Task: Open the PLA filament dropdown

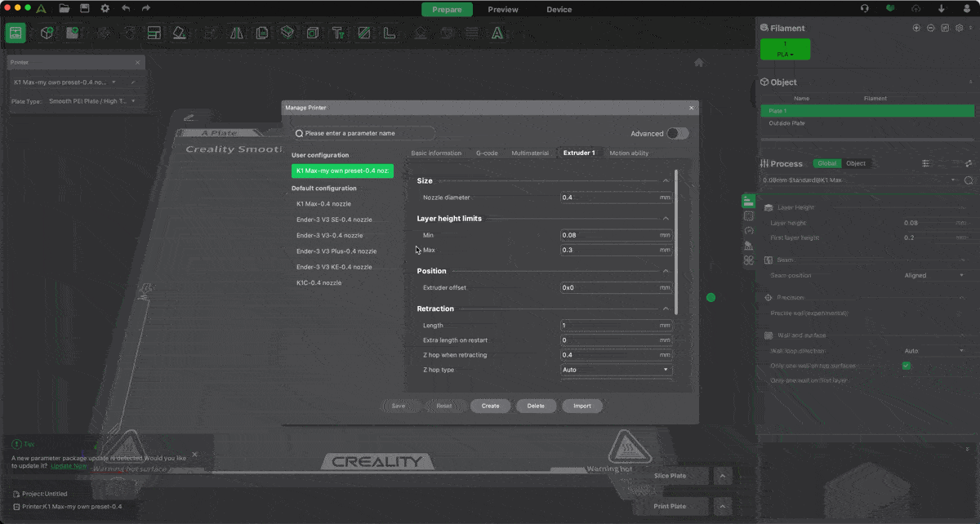Action: click(785, 54)
